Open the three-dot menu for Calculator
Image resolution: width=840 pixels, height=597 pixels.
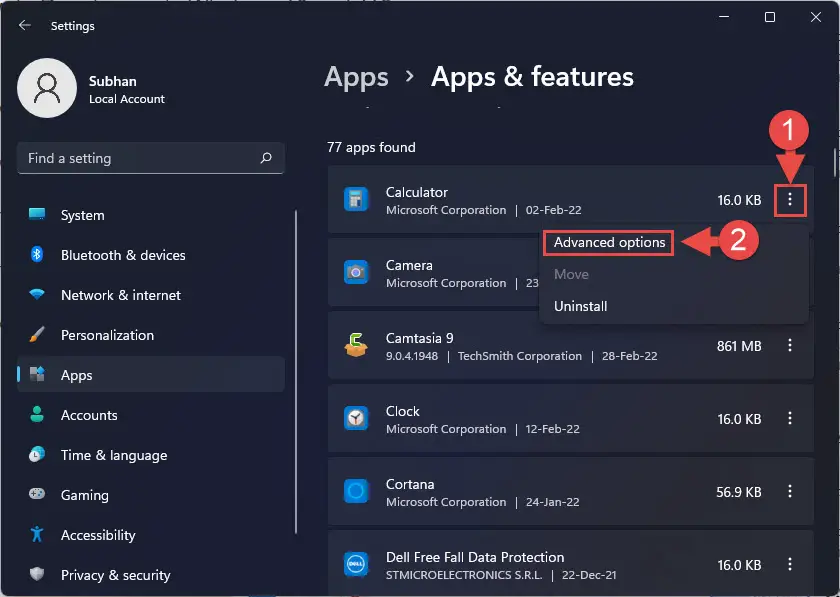790,200
